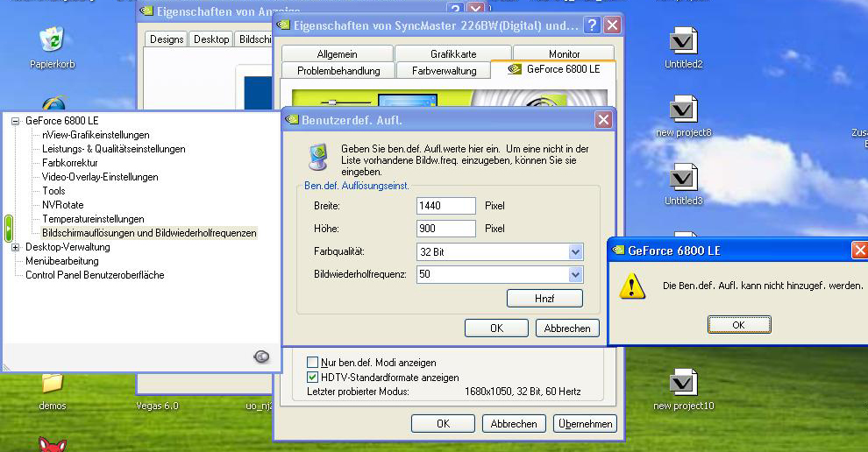Open the Untitled2 desktop file icon

coord(683,41)
